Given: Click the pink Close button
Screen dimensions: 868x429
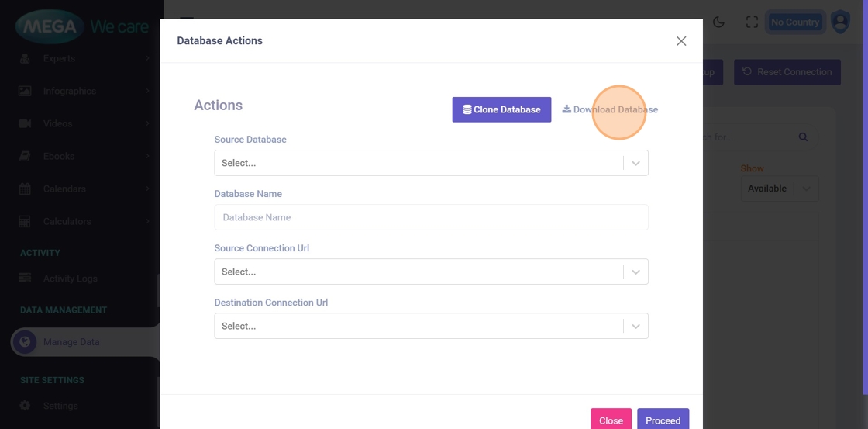Looking at the screenshot, I should coord(611,420).
